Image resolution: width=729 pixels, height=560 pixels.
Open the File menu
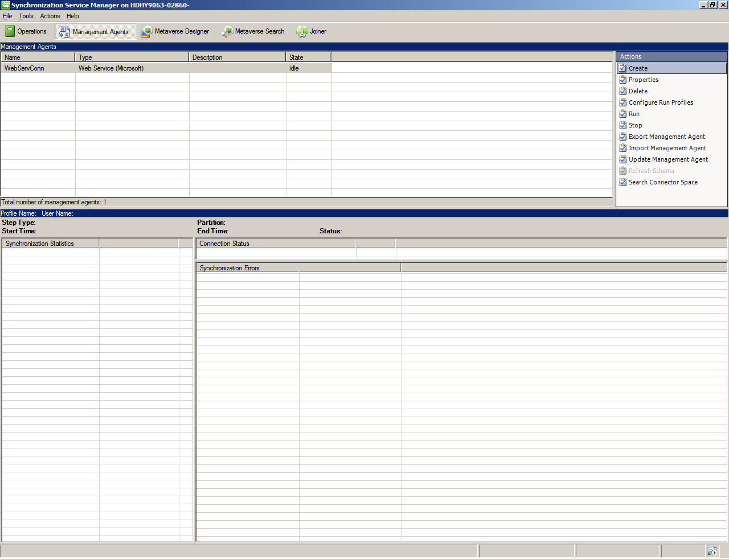tap(7, 16)
